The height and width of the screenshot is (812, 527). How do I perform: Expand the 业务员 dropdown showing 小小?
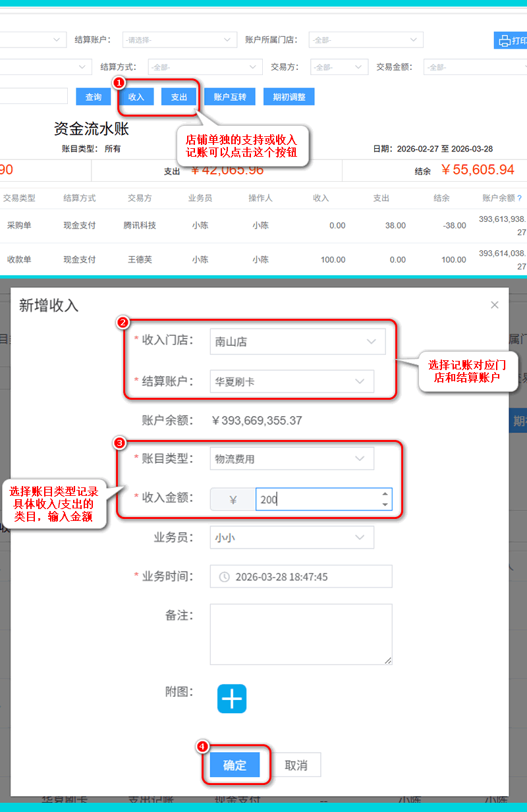291,537
